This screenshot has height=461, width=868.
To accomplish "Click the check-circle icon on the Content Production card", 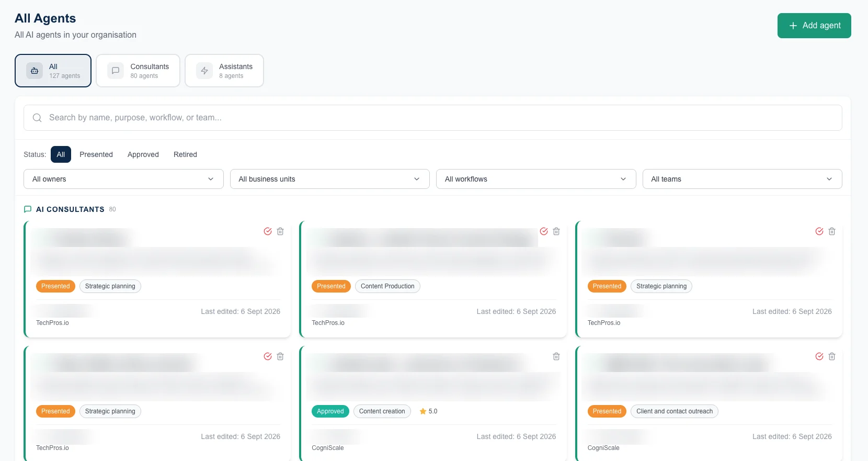I will point(544,231).
